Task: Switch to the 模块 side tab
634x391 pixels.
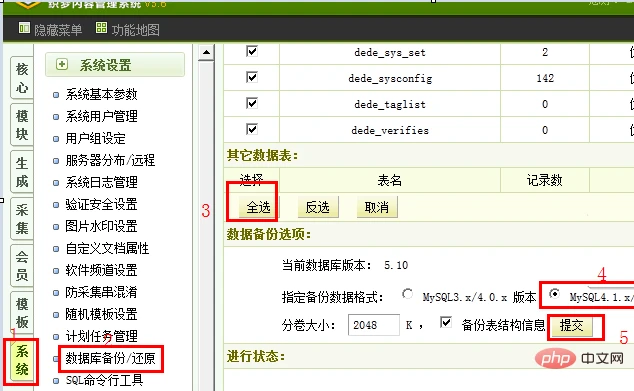Action: pos(22,125)
